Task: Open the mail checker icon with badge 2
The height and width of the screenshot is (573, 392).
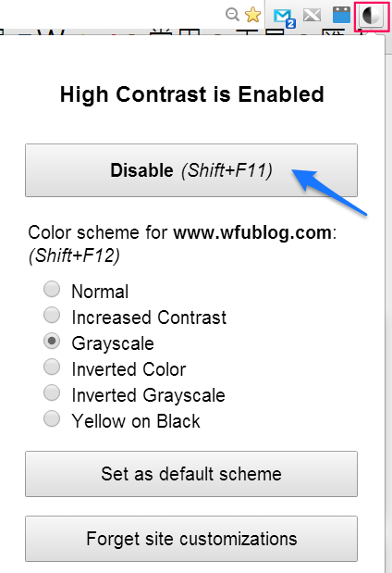Action: (x=284, y=18)
